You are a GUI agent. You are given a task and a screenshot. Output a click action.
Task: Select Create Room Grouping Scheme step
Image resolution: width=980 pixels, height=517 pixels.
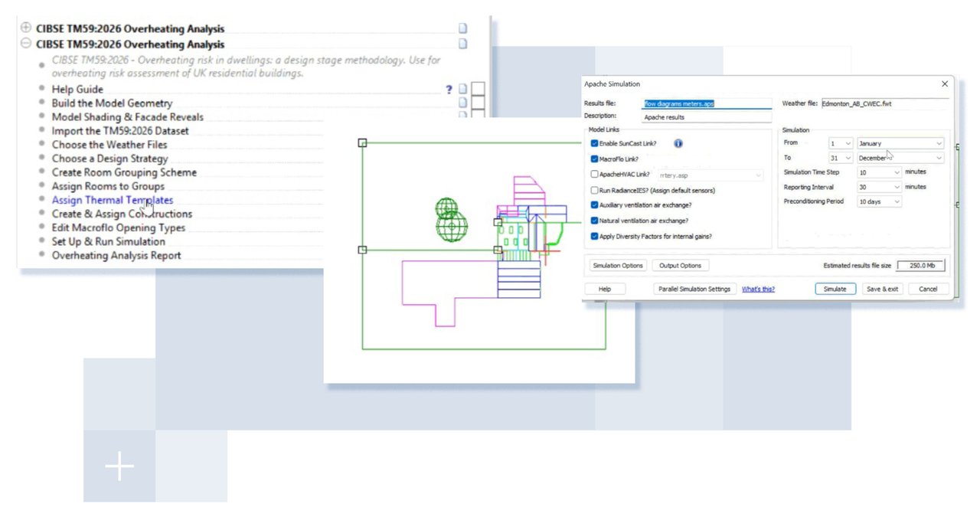124,172
